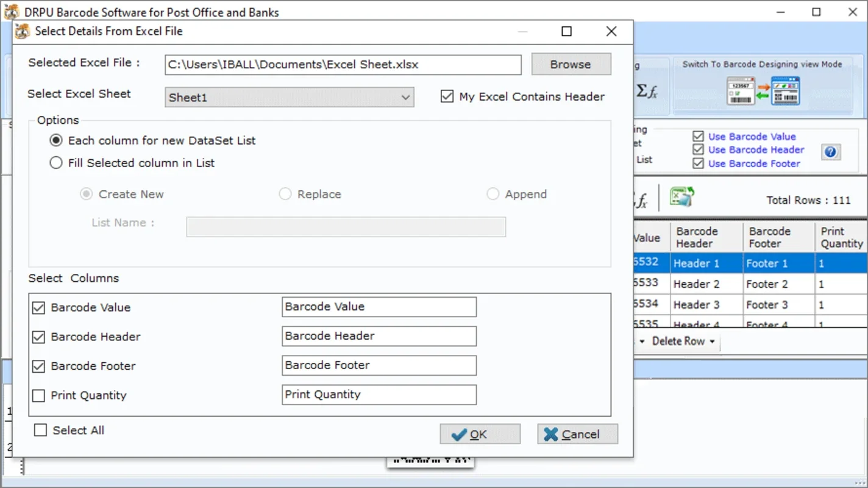The width and height of the screenshot is (868, 488).
Task: Select the Footer 3 table cell
Action: click(779, 305)
